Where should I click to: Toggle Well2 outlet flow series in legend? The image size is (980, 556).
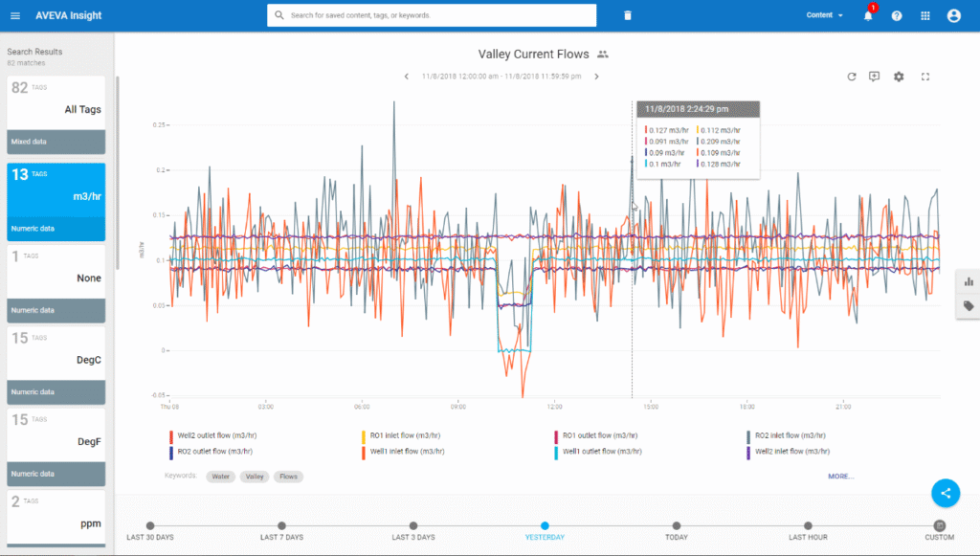click(x=215, y=435)
